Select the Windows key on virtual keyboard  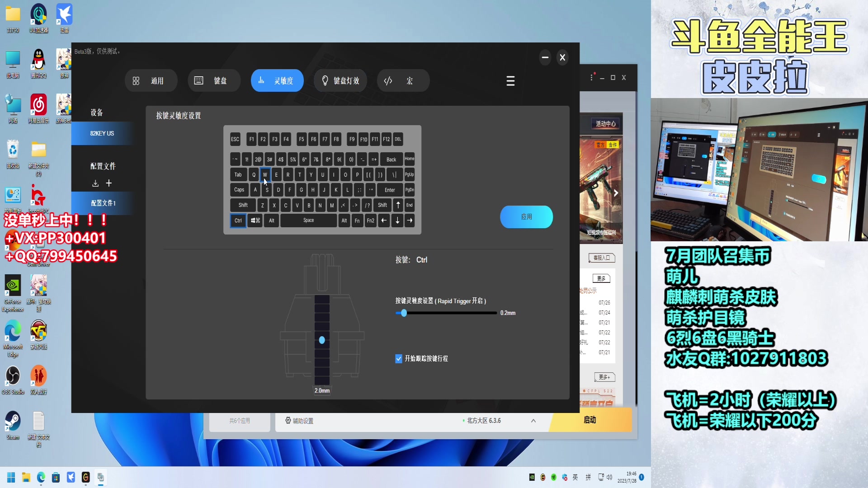click(255, 221)
